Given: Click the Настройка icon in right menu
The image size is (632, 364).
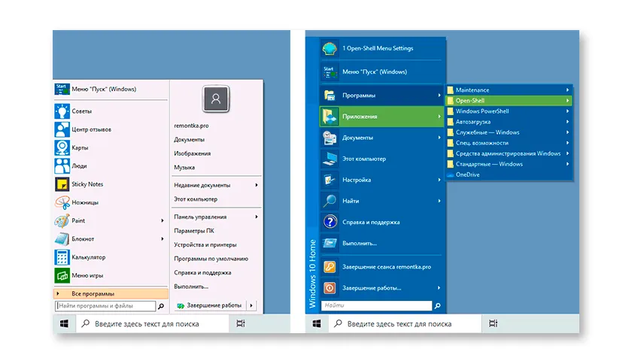Looking at the screenshot, I should (x=330, y=180).
